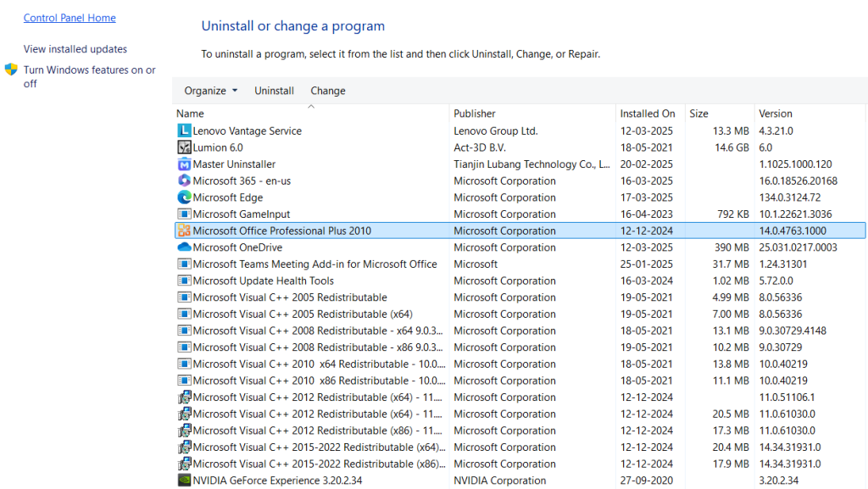868x489 pixels.
Task: Click the Windows features shield icon
Action: click(x=11, y=69)
